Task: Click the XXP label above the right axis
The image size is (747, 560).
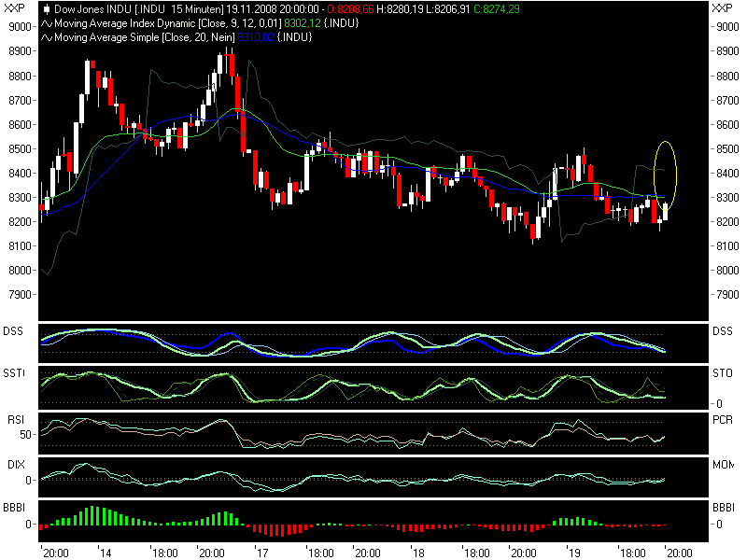Action: click(x=722, y=8)
